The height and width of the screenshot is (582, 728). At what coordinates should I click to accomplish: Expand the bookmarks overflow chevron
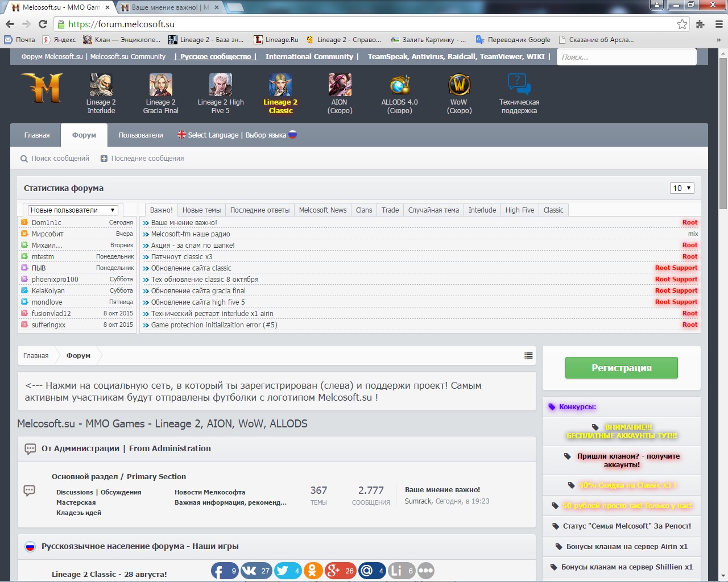coord(718,40)
